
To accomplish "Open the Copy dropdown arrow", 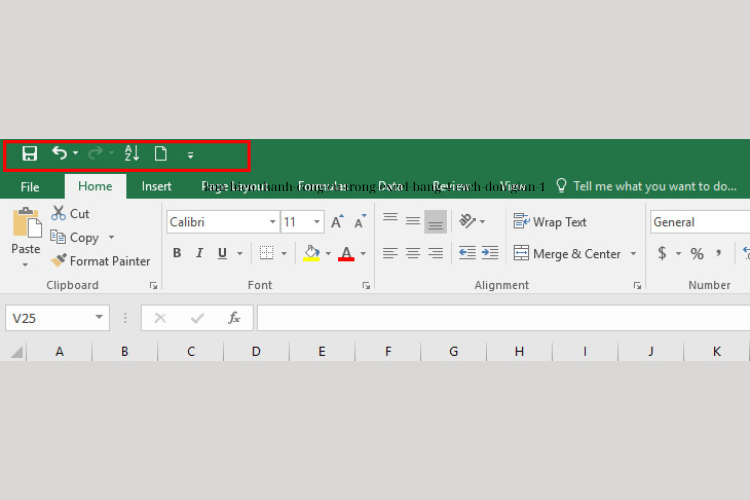I will (x=111, y=237).
